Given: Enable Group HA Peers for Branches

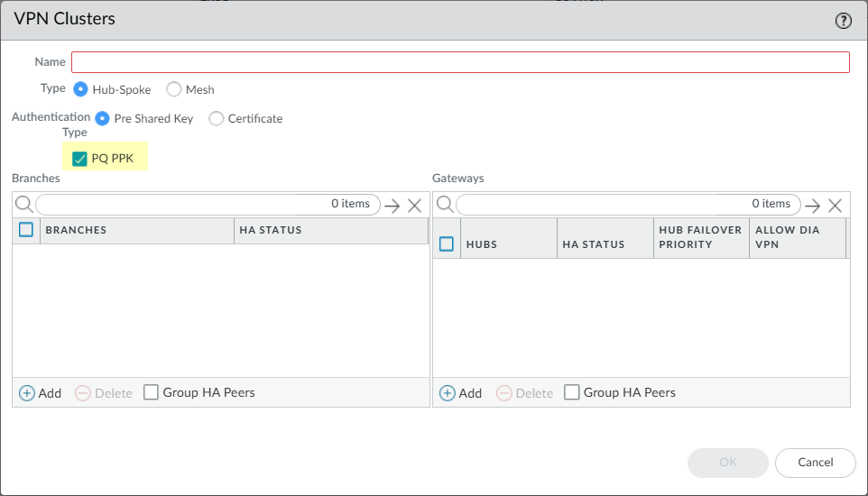Looking at the screenshot, I should [x=152, y=392].
